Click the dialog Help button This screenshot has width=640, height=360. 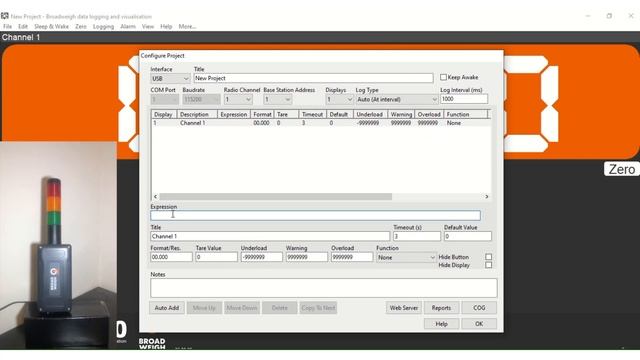coord(441,324)
